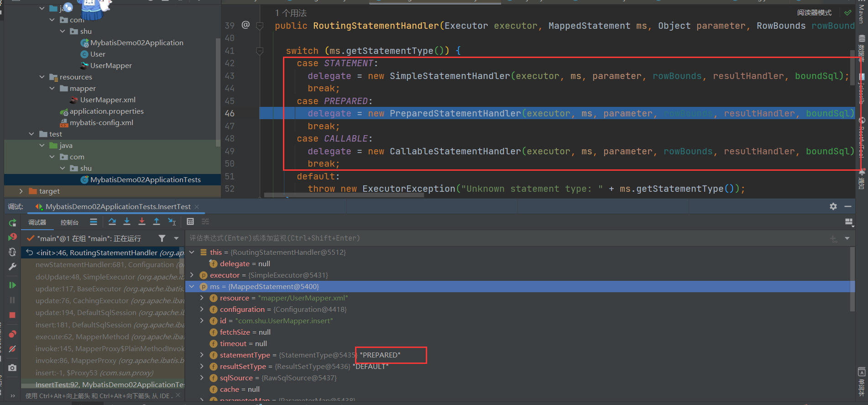
Task: Open the debug layout settings icon
Action: 849,222
